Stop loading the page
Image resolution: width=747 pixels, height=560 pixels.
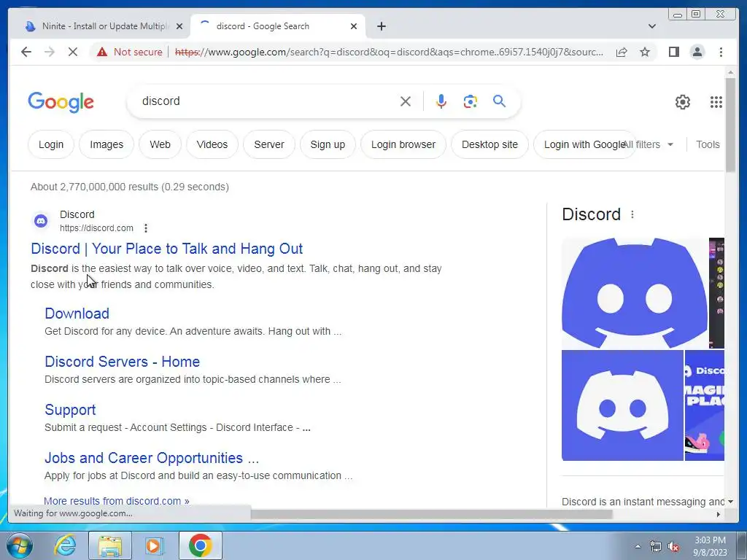(73, 52)
